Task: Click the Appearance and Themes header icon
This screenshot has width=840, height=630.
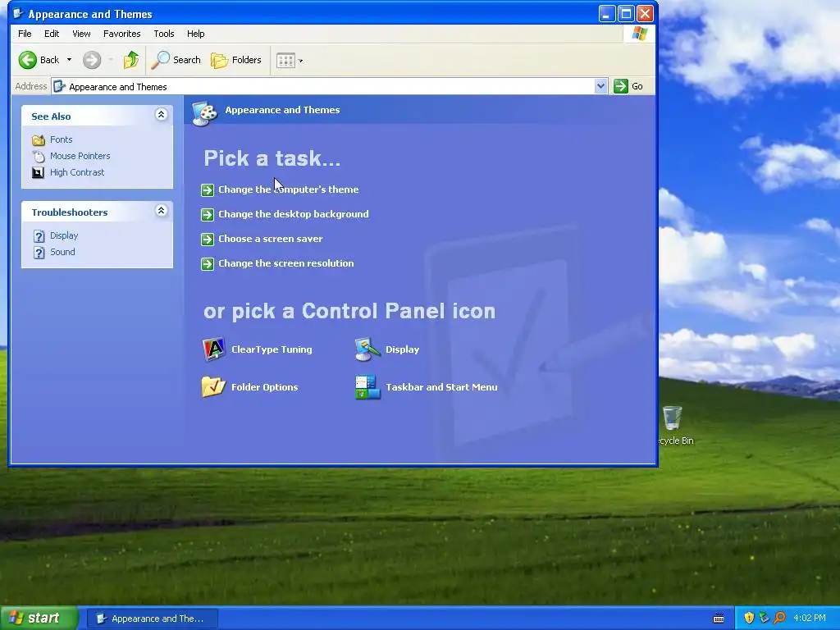Action: 204,113
